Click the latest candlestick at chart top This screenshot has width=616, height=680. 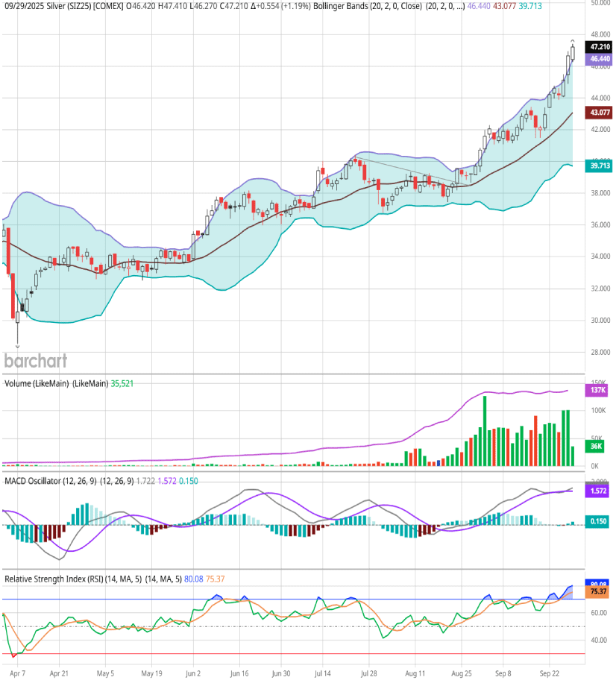pos(573,52)
